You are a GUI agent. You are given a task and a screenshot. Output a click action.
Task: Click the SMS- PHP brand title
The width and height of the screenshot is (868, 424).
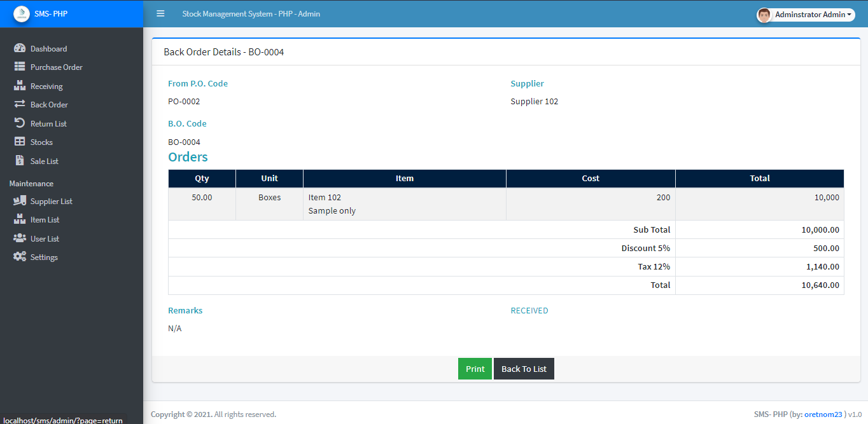click(x=51, y=13)
